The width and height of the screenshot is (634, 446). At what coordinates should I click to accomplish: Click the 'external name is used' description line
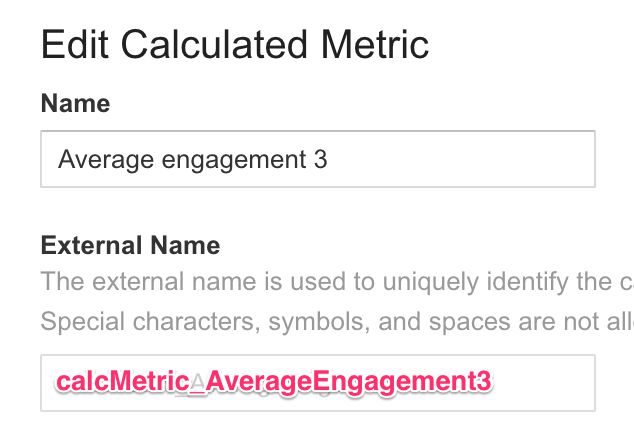click(x=337, y=281)
